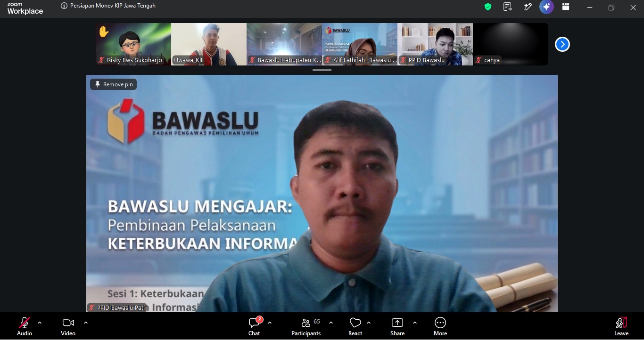Screen dimensions: 644x340
Task: Click the muted mic icon on Risky Bws Sukoharjo
Action: pos(101,60)
